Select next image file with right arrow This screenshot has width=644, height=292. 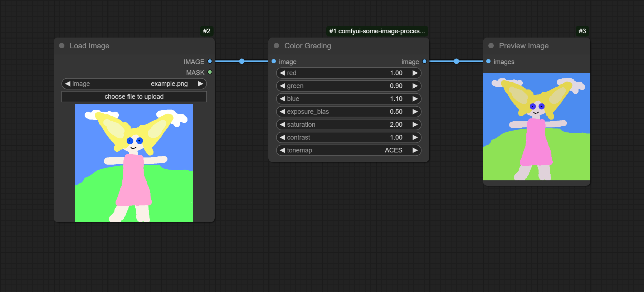[x=201, y=84]
